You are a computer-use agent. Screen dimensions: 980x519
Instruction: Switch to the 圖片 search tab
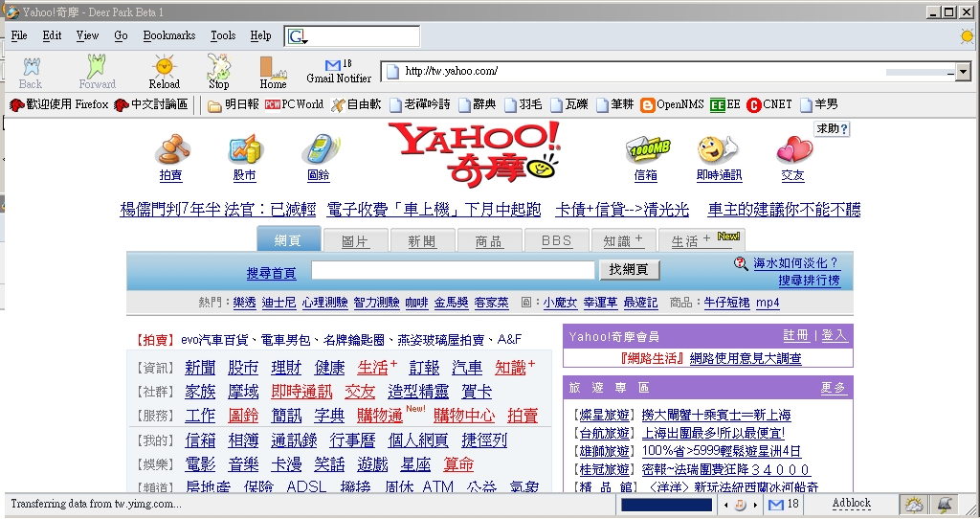coord(355,240)
